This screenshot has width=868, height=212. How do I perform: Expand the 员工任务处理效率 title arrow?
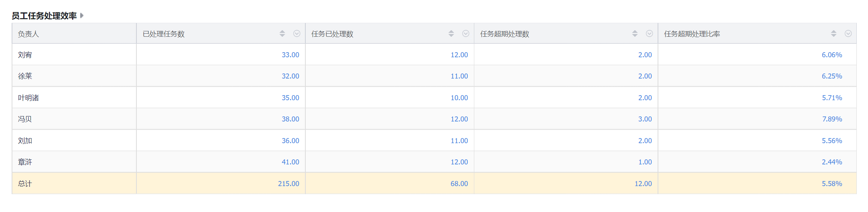coord(82,15)
